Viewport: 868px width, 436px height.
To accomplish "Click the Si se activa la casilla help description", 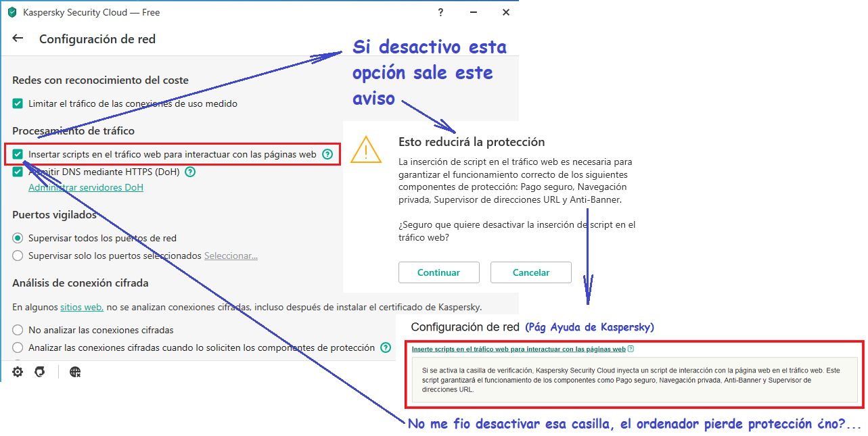I will click(630, 380).
